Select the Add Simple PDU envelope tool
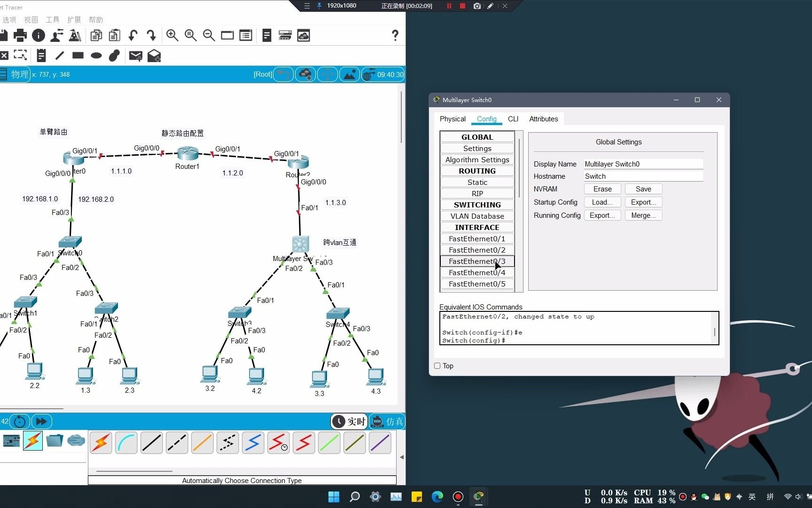This screenshot has height=508, width=812. (136, 56)
